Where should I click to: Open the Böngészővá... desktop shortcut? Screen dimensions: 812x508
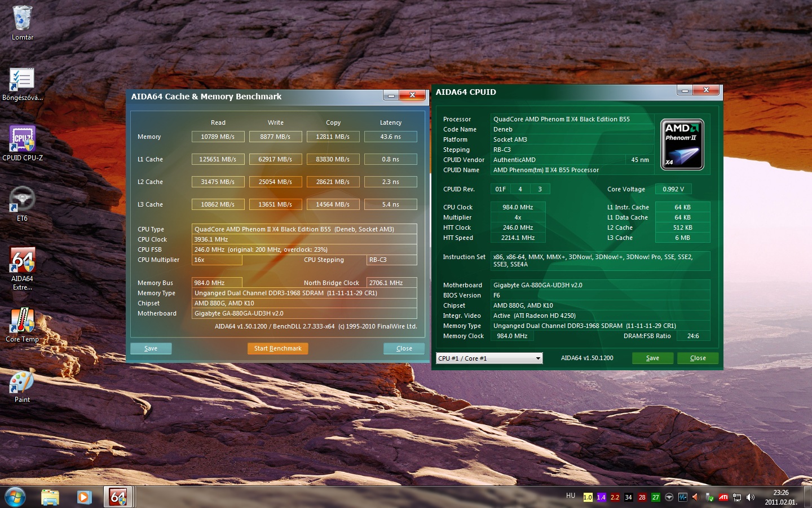(x=23, y=84)
